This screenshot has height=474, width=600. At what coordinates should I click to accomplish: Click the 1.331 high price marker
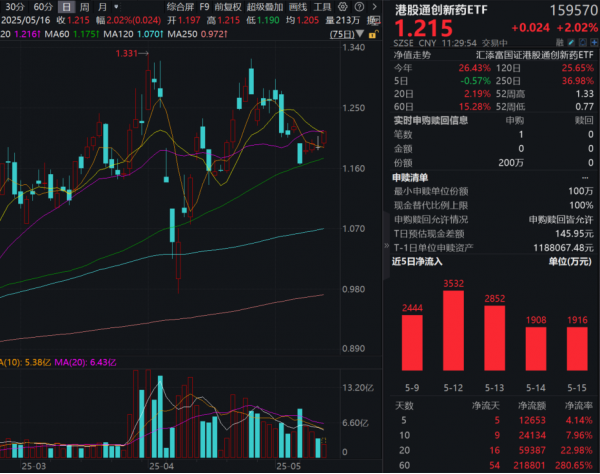point(132,53)
